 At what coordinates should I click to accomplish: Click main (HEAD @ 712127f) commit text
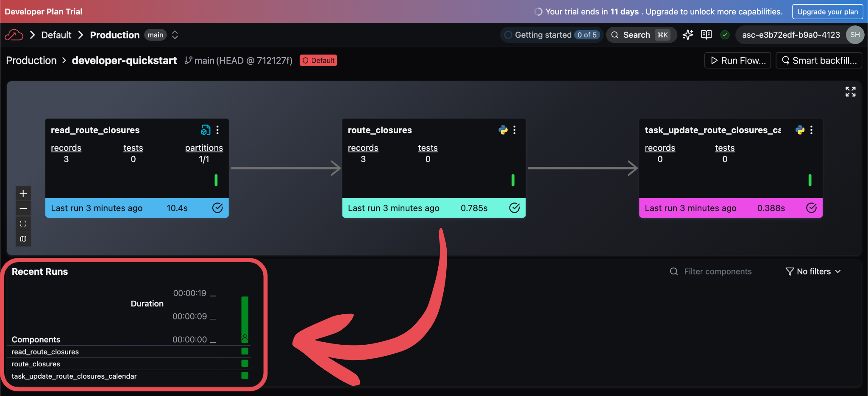[x=243, y=61]
